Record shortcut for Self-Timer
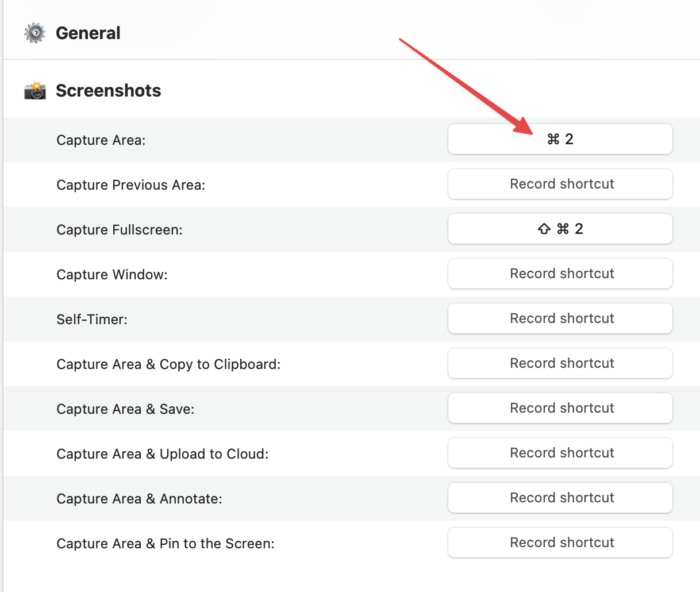Viewport: 700px width, 592px height. tap(560, 318)
